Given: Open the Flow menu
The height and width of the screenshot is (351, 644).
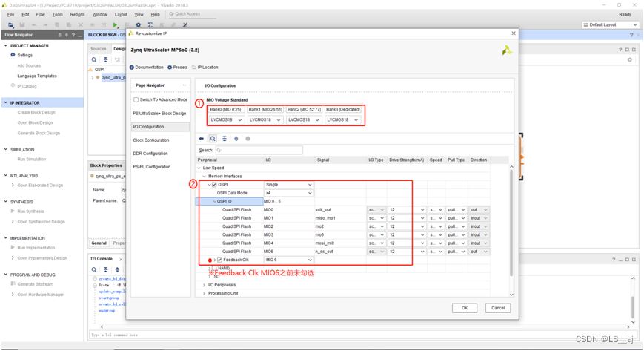Looking at the screenshot, I should tap(40, 14).
